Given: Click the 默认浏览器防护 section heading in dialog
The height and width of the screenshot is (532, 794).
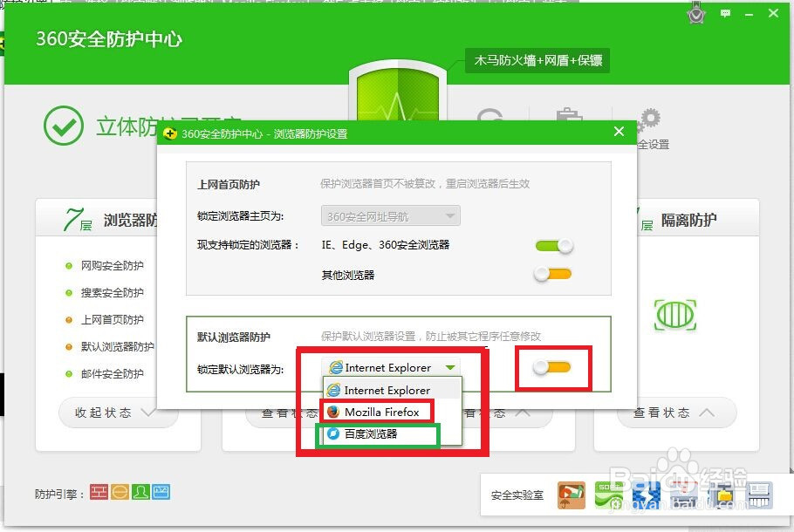Looking at the screenshot, I should 234,338.
